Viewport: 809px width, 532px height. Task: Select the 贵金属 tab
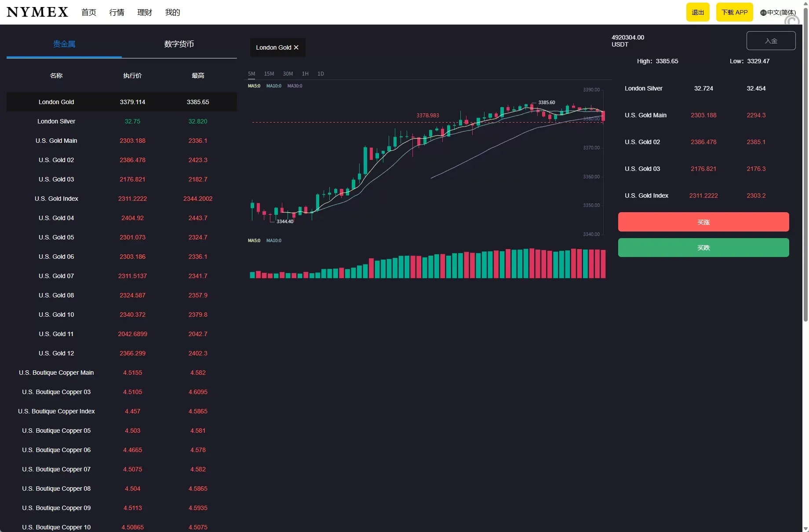click(x=64, y=44)
